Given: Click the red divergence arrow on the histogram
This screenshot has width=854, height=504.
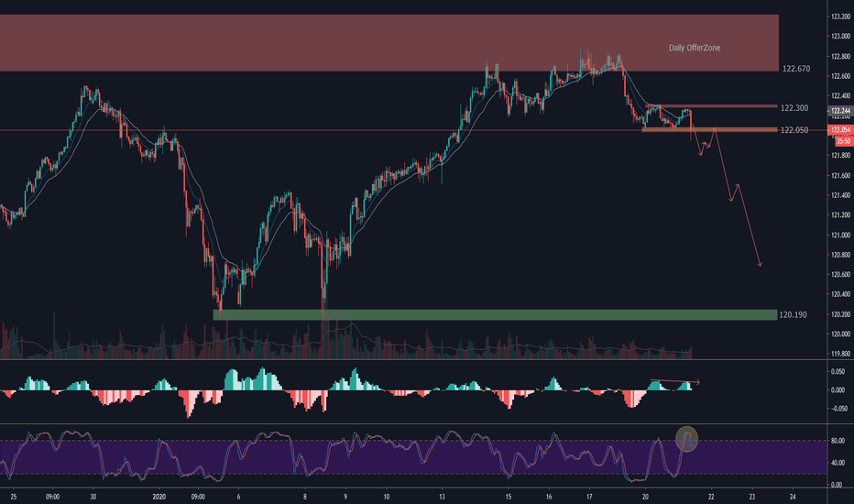Looking at the screenshot, I should (675, 380).
